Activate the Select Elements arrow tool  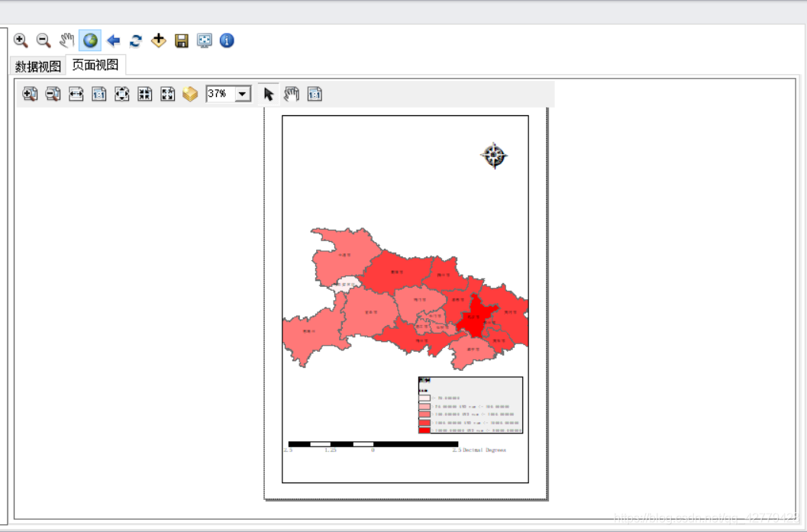(x=268, y=94)
